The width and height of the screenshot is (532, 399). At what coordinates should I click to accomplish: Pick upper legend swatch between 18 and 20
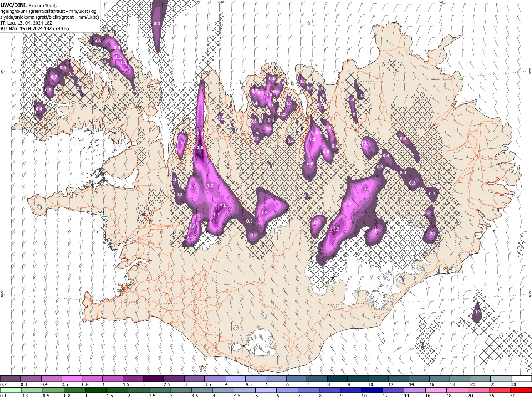(x=460, y=379)
